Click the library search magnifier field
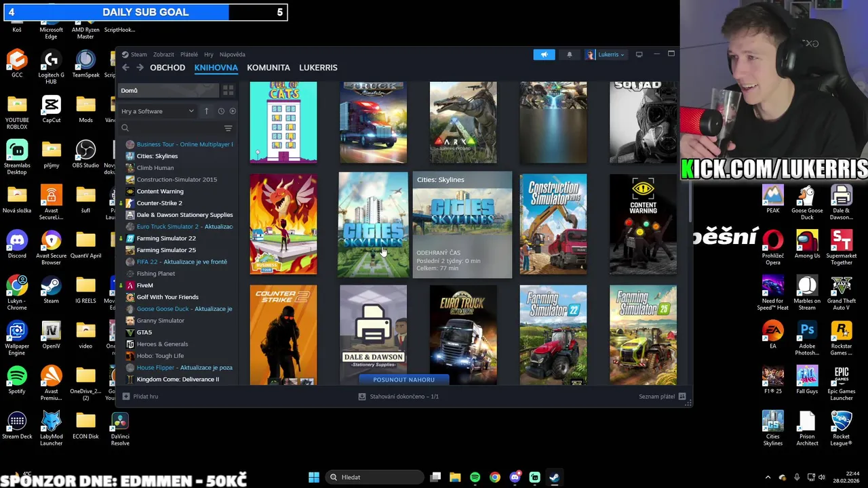Screen dimensions: 868x488 (x=125, y=128)
